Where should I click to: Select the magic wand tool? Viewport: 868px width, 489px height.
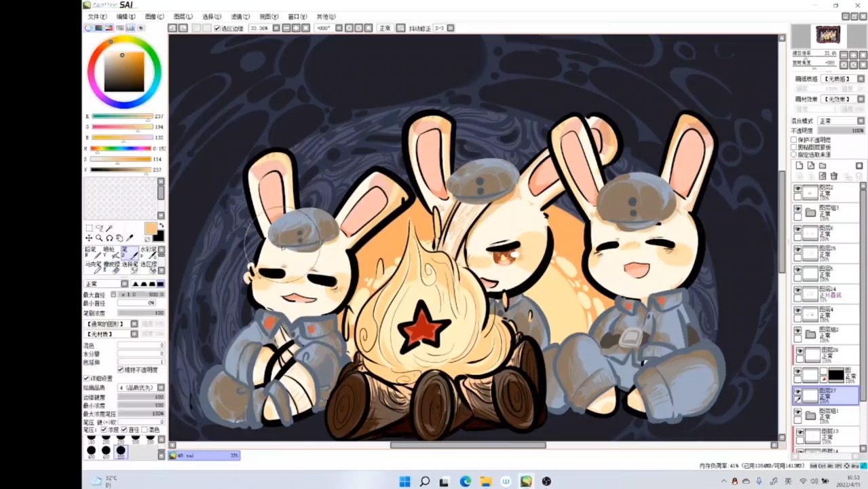tap(109, 229)
